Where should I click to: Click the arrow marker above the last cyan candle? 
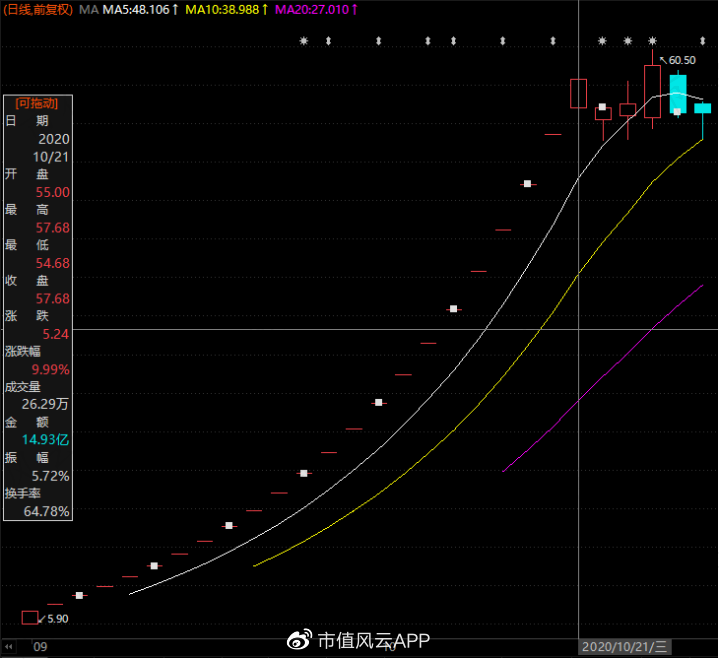[x=702, y=41]
